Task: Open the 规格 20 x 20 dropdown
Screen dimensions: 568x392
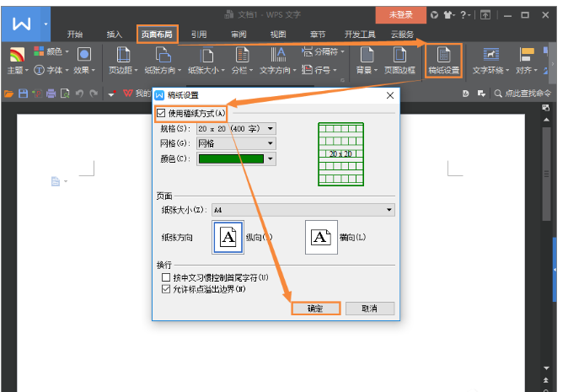Action: point(236,129)
